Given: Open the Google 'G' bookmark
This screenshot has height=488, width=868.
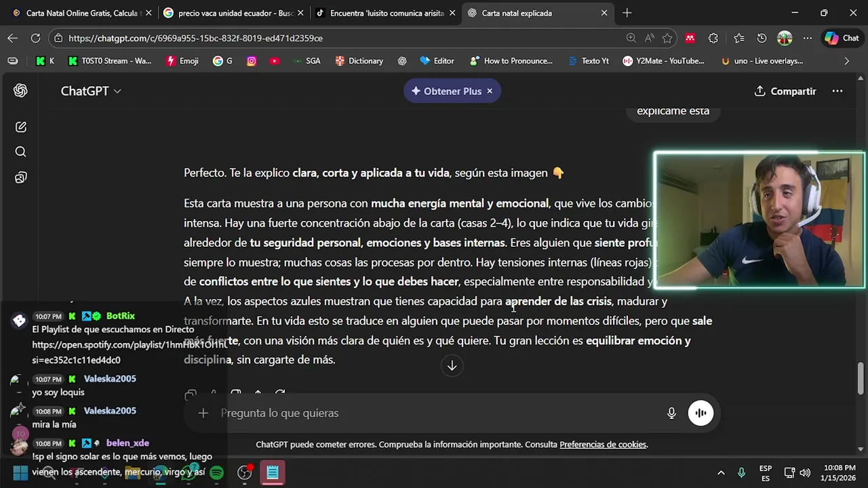Looking at the screenshot, I should click(222, 61).
